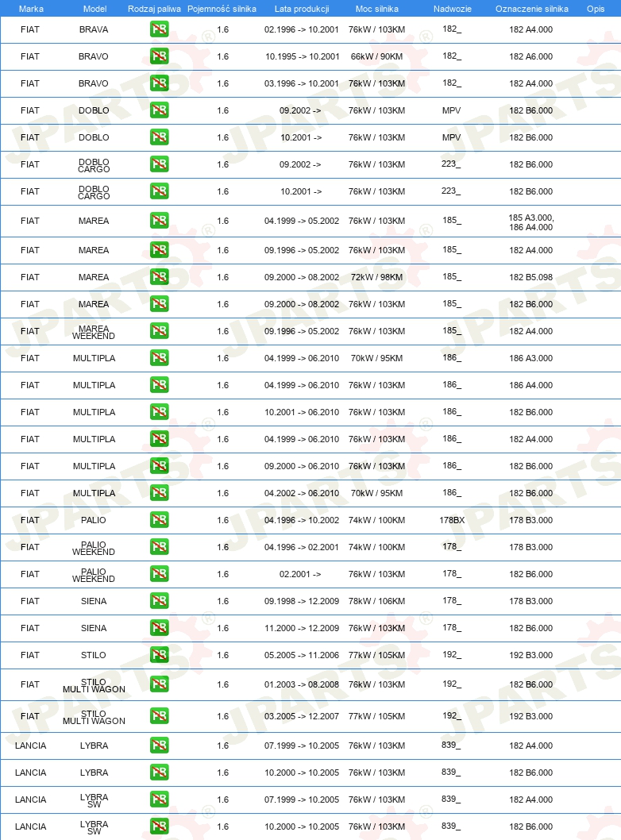Click fuel icon in STILO 05.2005 row

coord(159,655)
